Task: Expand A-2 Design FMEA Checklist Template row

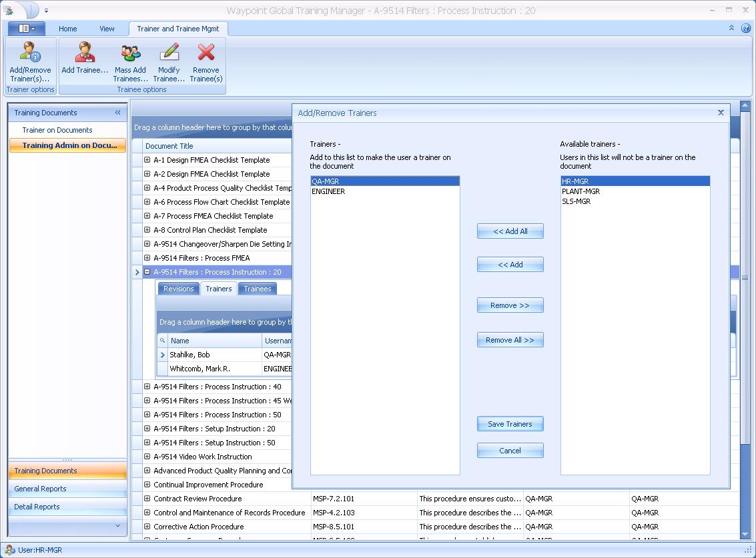Action: (x=147, y=173)
